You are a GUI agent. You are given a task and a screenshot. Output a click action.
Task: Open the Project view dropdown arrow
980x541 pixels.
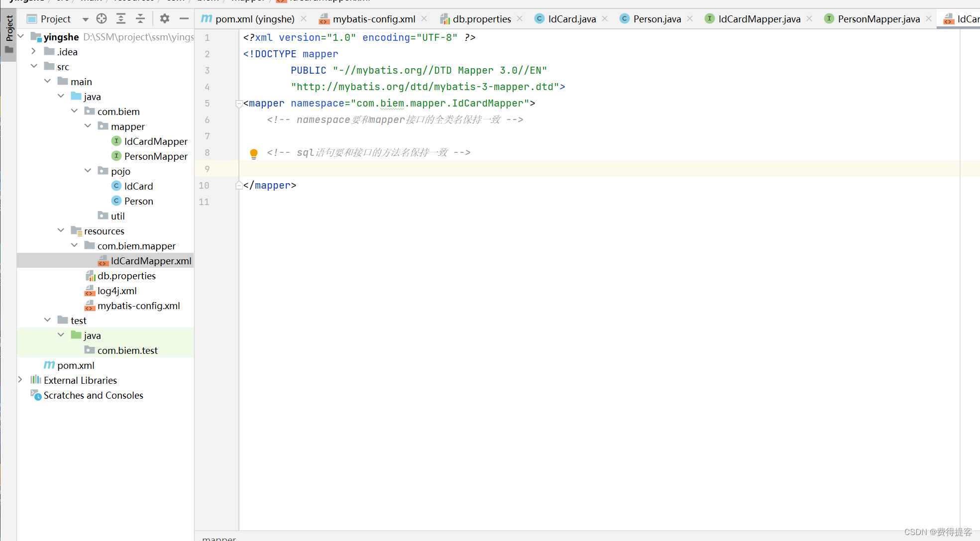point(86,19)
